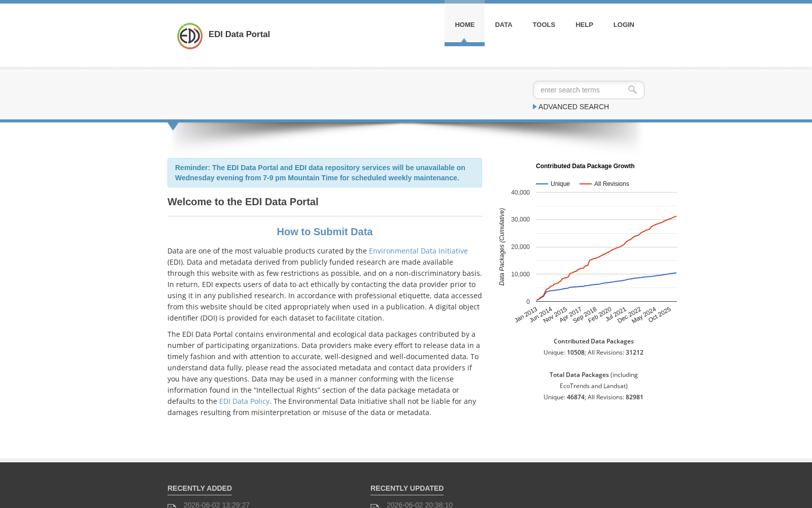Click the EDI logo icon

(190, 36)
